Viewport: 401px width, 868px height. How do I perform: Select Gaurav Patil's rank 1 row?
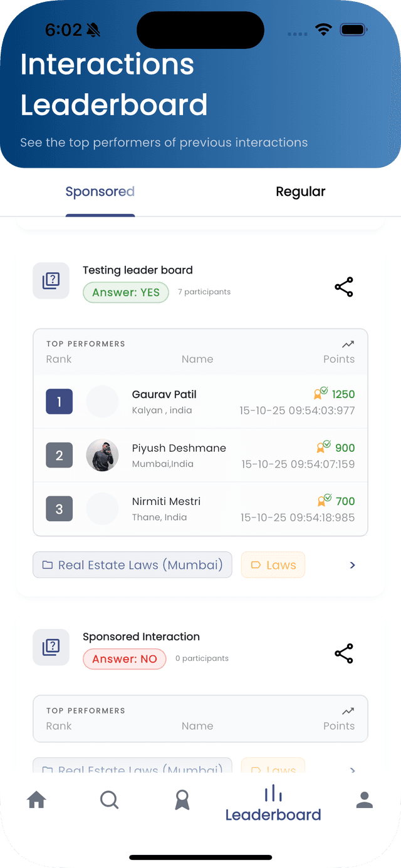point(200,402)
